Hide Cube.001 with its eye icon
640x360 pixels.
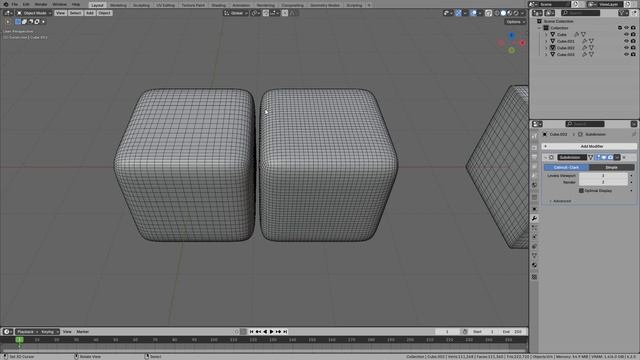626,41
